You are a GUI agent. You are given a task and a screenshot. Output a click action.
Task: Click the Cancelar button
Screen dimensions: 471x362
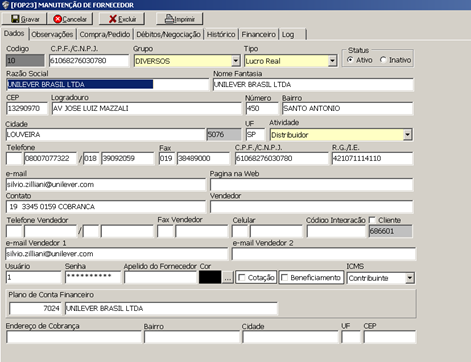coord(70,19)
